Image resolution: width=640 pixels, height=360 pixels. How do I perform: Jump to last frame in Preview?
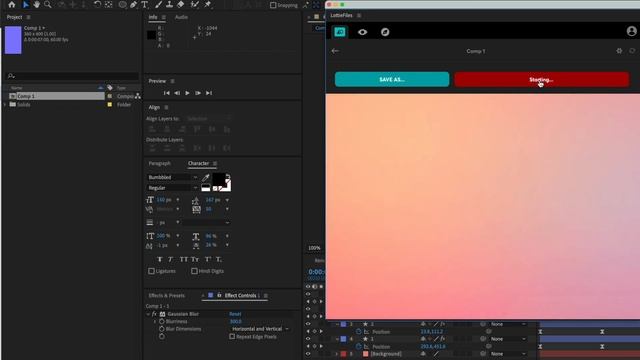209,93
